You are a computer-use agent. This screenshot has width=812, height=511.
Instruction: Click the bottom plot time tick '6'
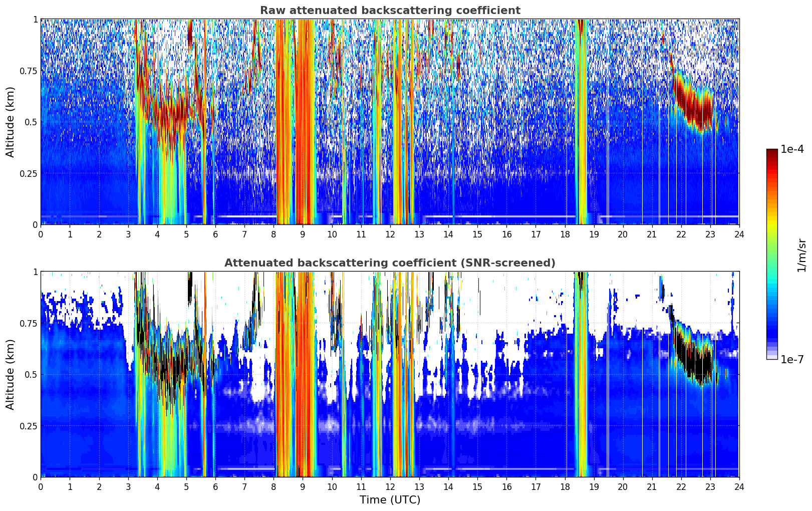point(215,487)
